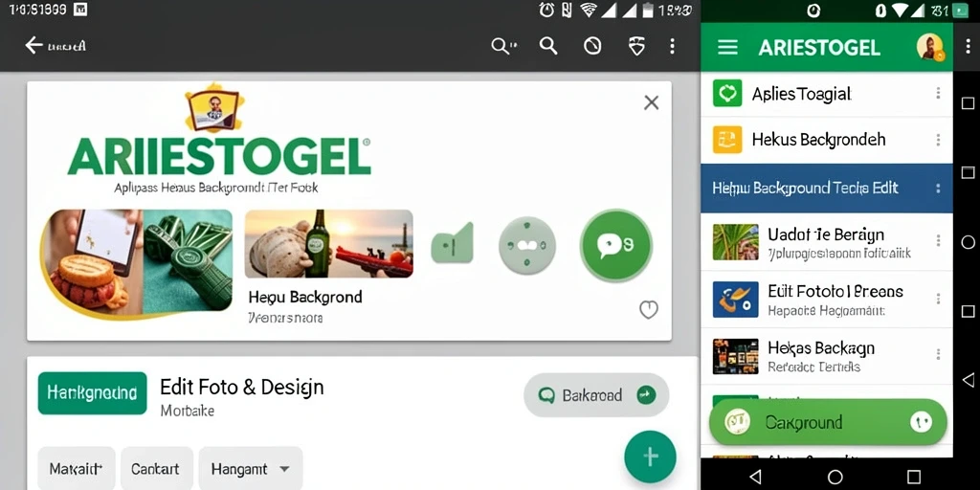
Task: Open options menu for Aplies Toagial row
Action: (x=938, y=94)
